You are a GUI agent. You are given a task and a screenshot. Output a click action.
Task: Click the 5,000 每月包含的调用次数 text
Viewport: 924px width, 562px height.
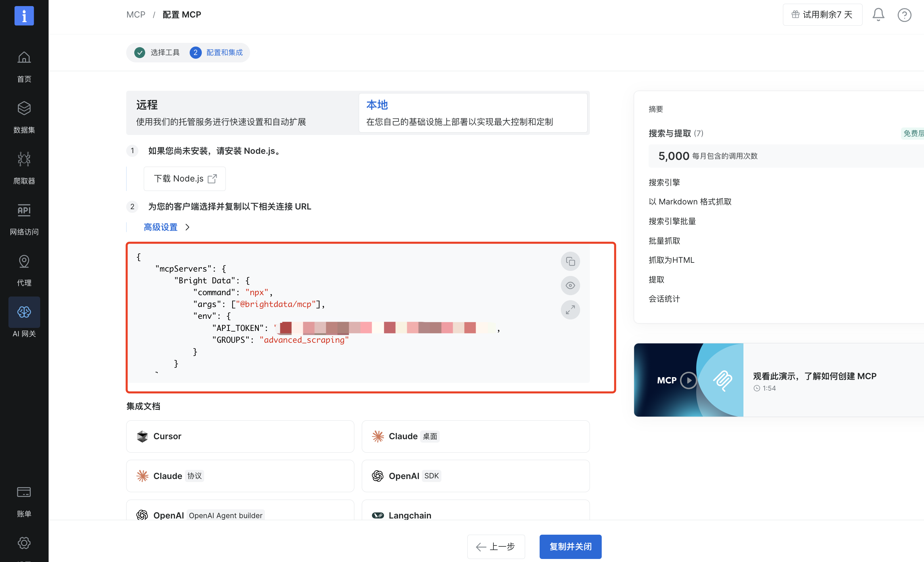point(708,156)
